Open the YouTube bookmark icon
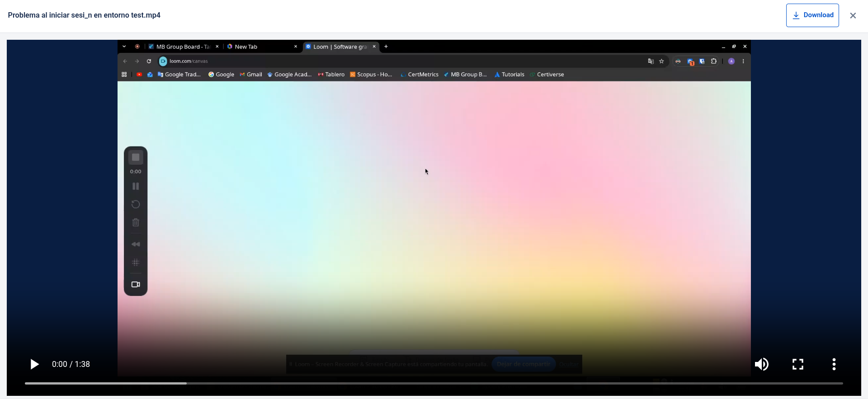Viewport: 868px width, 399px height. tap(139, 75)
